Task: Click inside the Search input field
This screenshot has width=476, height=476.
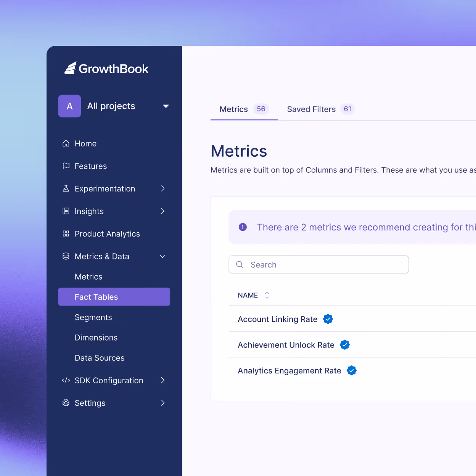Action: tap(318, 264)
